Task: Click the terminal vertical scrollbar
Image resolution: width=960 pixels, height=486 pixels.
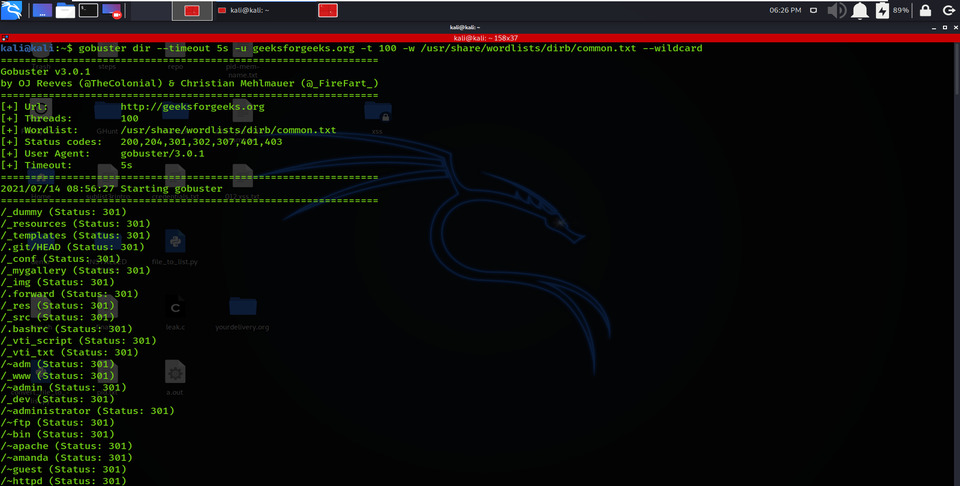Action: [x=956, y=263]
